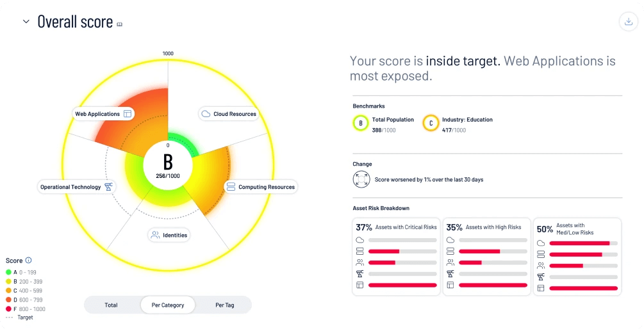
Task: Click the red F 800 - 1000 legend swatch
Action: tap(8, 309)
